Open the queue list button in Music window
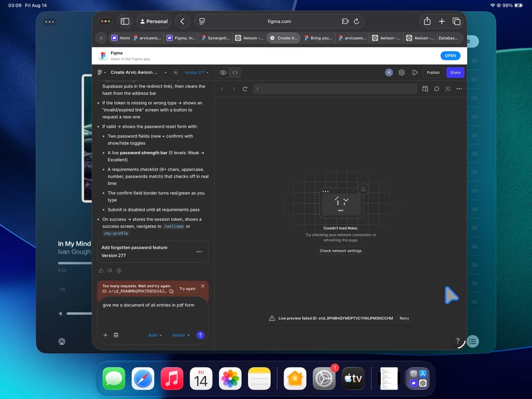 coord(472,342)
